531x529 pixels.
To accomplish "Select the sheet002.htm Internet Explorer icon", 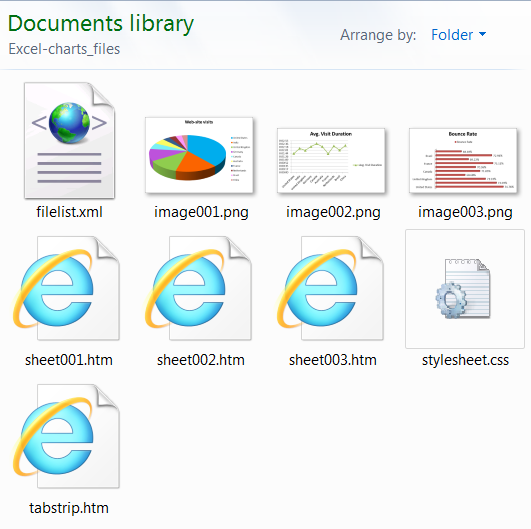I will [198, 288].
